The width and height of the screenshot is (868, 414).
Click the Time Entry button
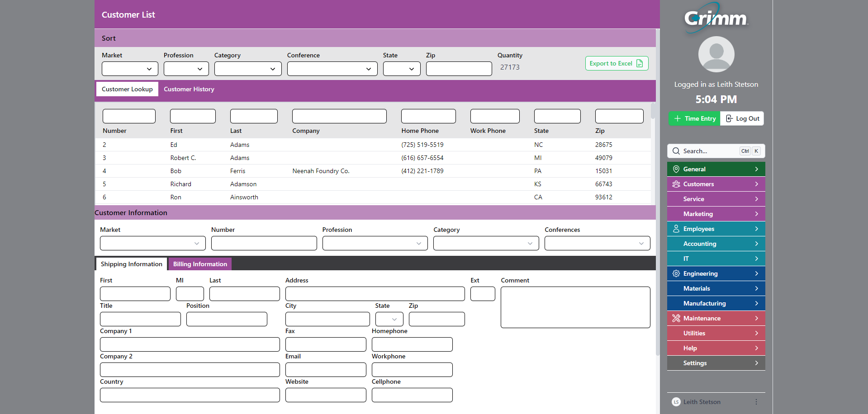tap(694, 118)
